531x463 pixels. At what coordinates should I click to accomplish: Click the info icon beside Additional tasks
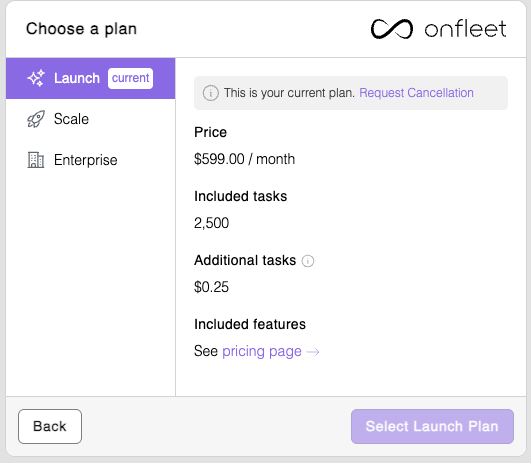click(x=307, y=261)
